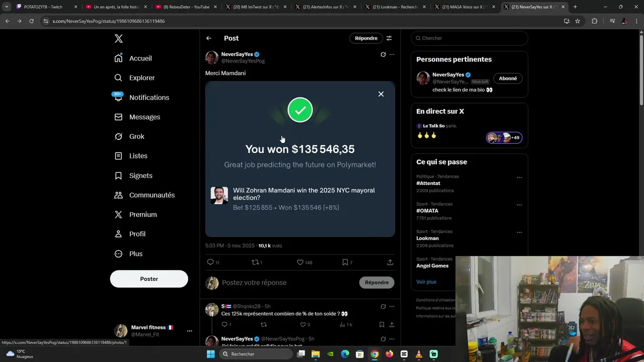
Task: Open @NeverSayYesPog handle on post
Action: (x=243, y=61)
